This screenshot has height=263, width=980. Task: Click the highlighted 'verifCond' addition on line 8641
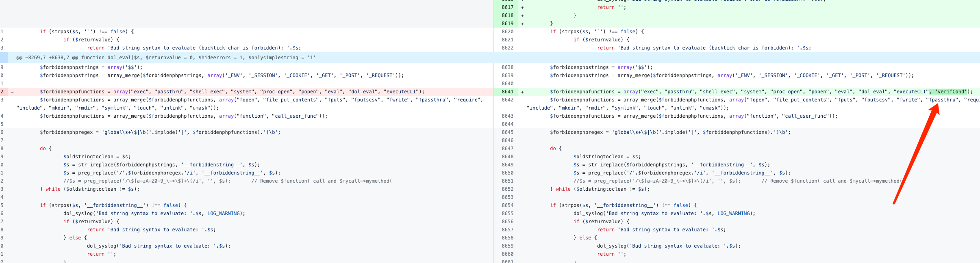click(x=948, y=92)
